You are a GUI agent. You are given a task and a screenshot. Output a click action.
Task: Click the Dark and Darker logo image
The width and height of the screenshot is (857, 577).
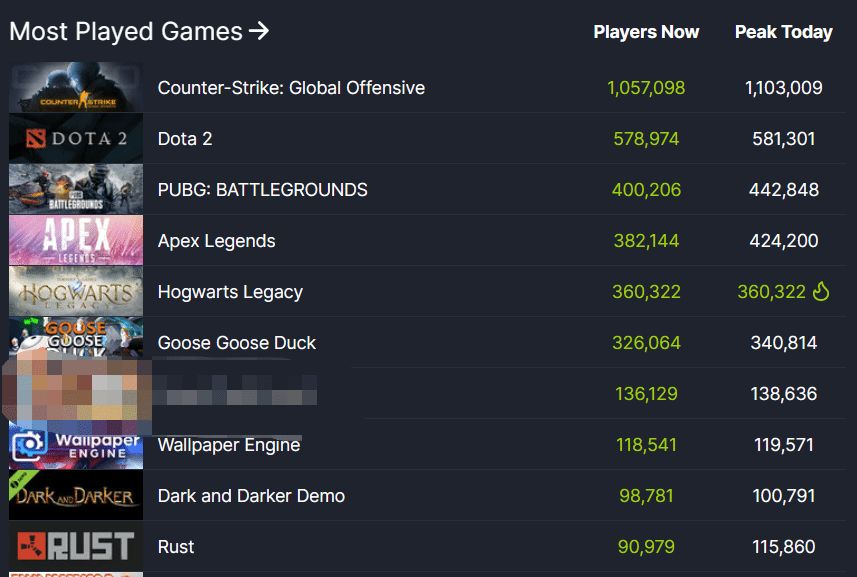coord(76,496)
